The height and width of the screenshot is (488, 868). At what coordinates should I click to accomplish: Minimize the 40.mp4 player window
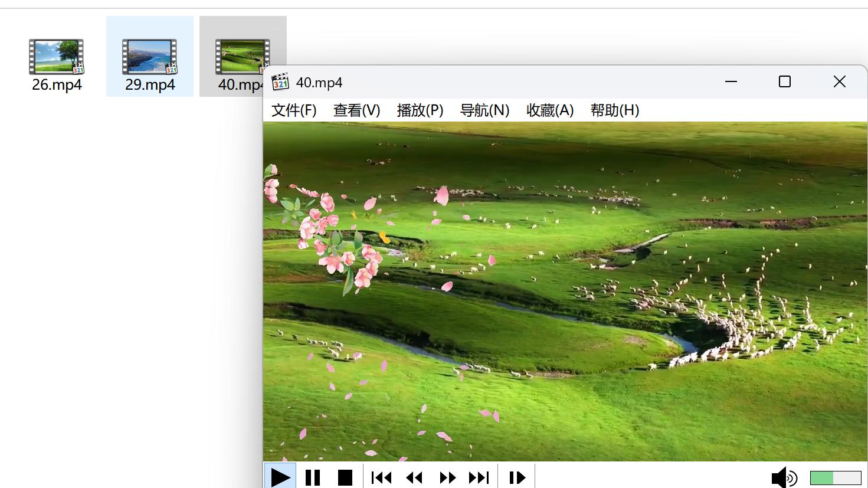pyautogui.click(x=731, y=81)
